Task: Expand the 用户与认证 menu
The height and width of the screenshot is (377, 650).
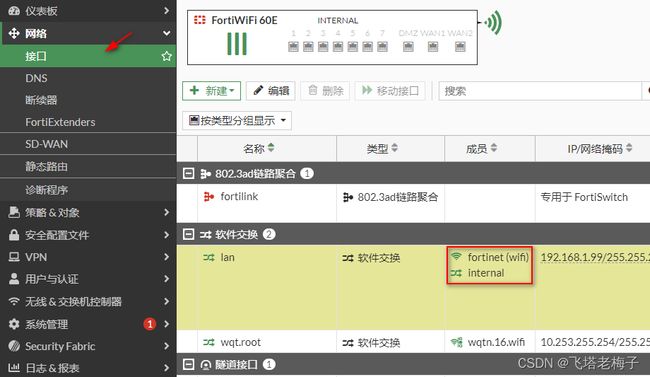Action: (88, 279)
